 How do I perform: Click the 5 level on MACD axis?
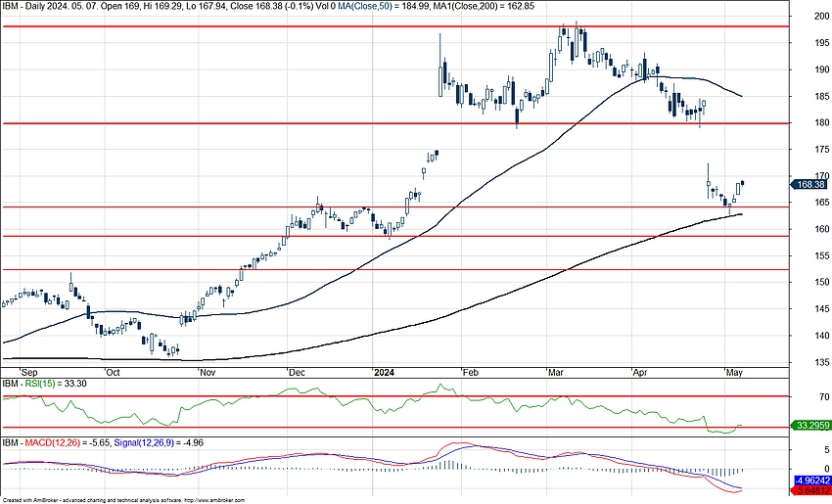827,450
